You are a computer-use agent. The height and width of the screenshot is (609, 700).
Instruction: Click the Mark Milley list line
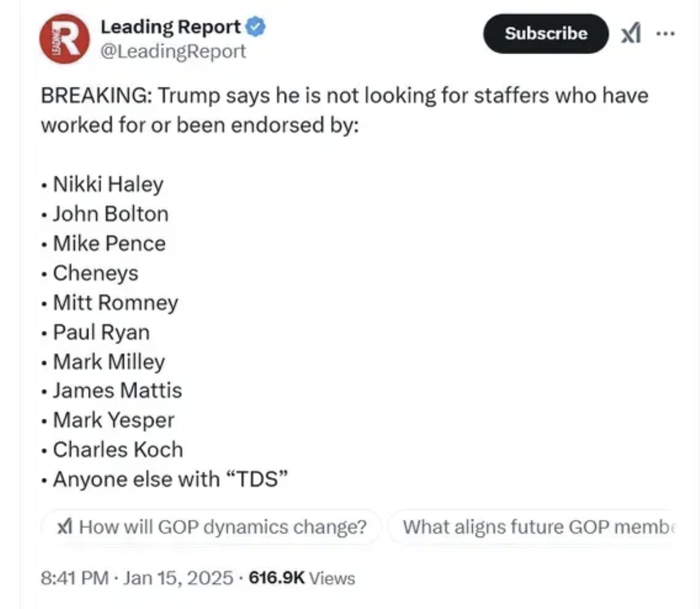pyautogui.click(x=109, y=362)
